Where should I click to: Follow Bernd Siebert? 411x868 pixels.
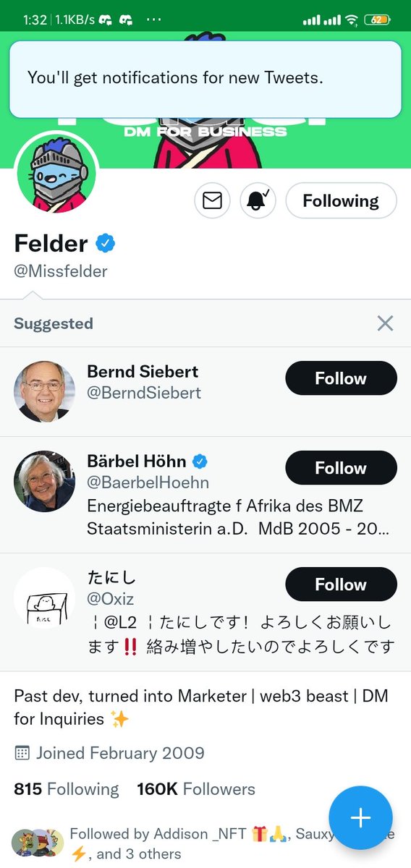[341, 378]
